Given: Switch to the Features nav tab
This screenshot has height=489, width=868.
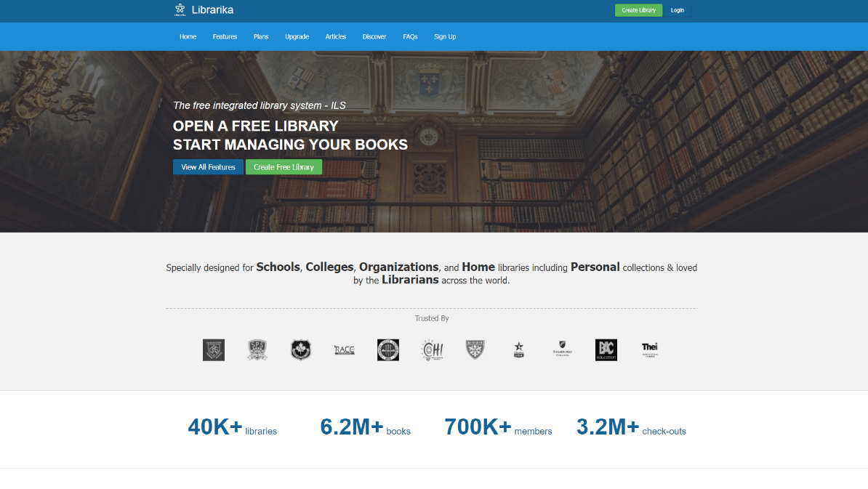Looking at the screenshot, I should [225, 36].
